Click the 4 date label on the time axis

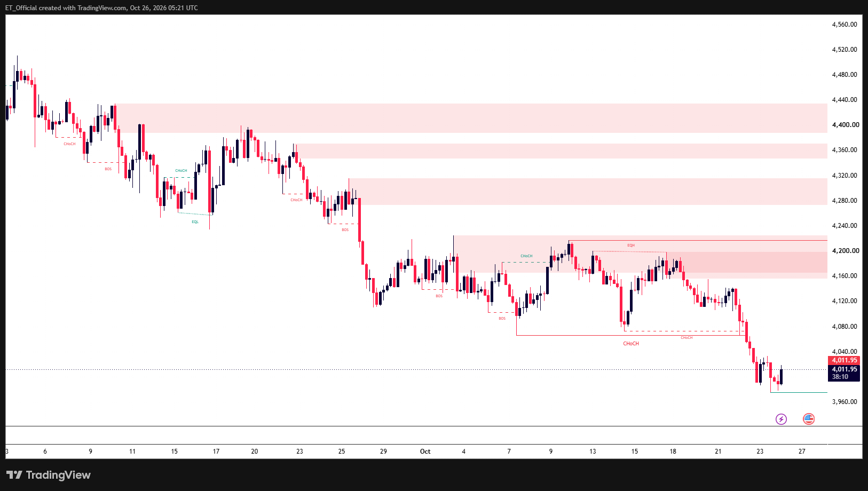463,452
